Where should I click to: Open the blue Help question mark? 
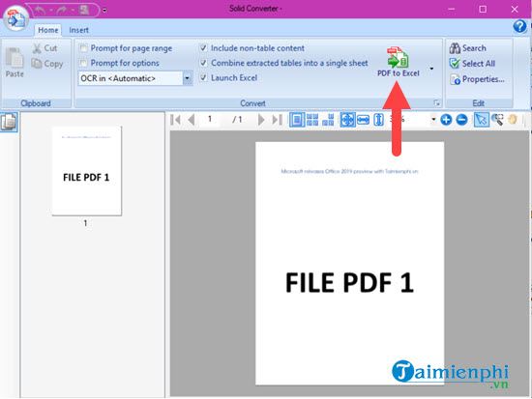coord(519,26)
